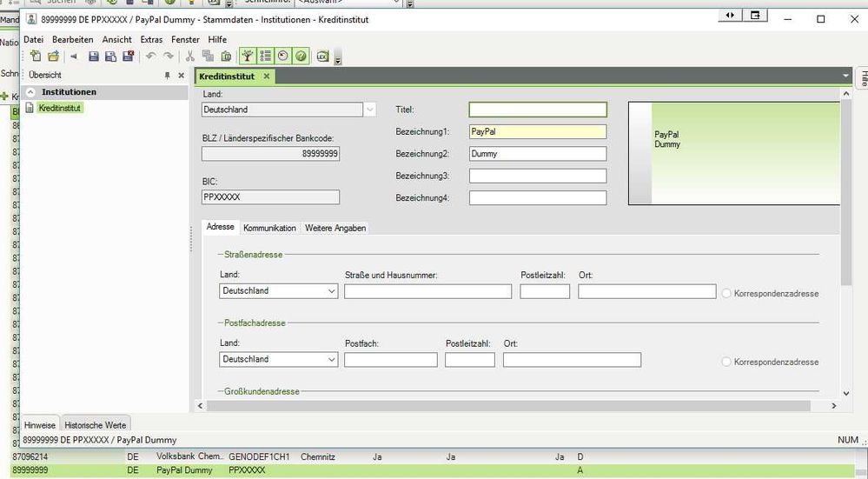Open the Extras menu
The height and width of the screenshot is (479, 868).
[151, 39]
